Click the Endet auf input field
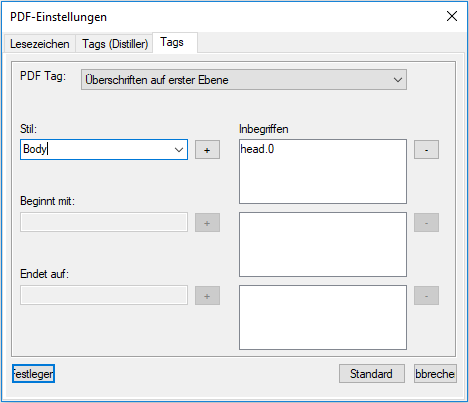Viewport: 469px width, 403px height. click(x=104, y=295)
